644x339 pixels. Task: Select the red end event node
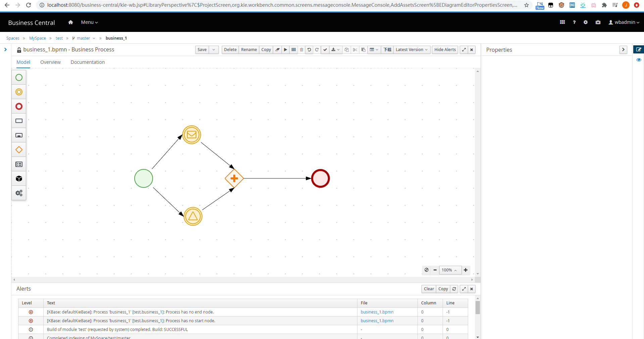point(320,178)
